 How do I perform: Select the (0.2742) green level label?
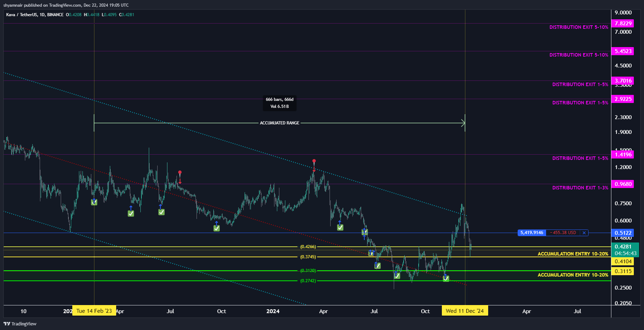point(308,281)
